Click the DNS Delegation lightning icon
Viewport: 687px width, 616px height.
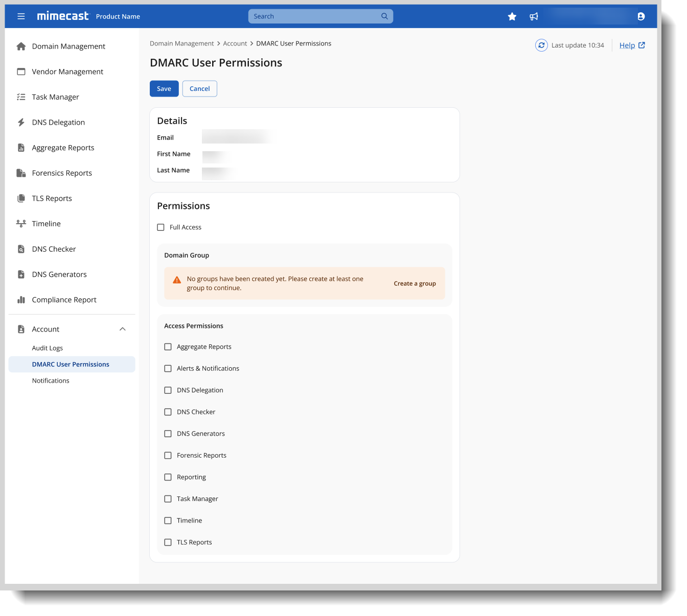21,123
